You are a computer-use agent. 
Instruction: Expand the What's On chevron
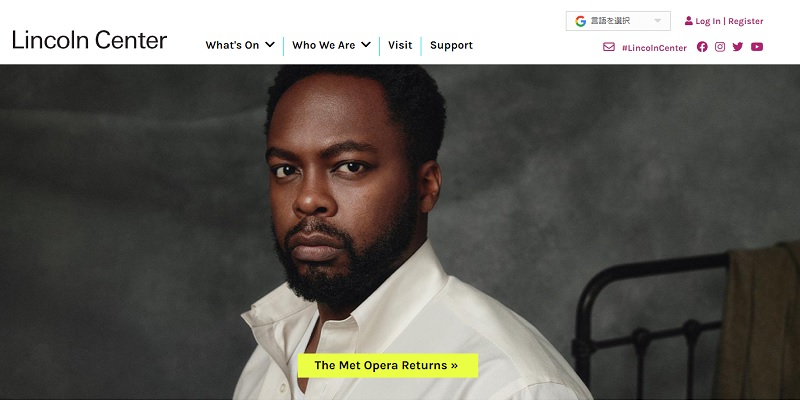(270, 45)
